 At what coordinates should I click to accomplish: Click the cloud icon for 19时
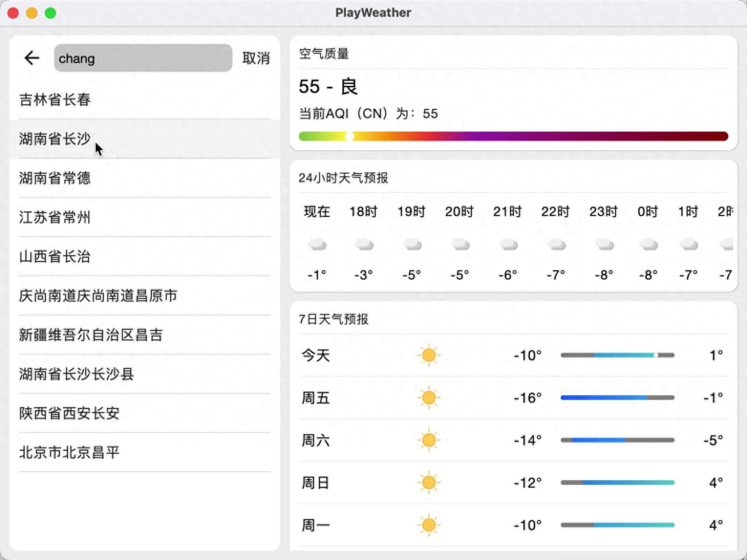point(412,244)
